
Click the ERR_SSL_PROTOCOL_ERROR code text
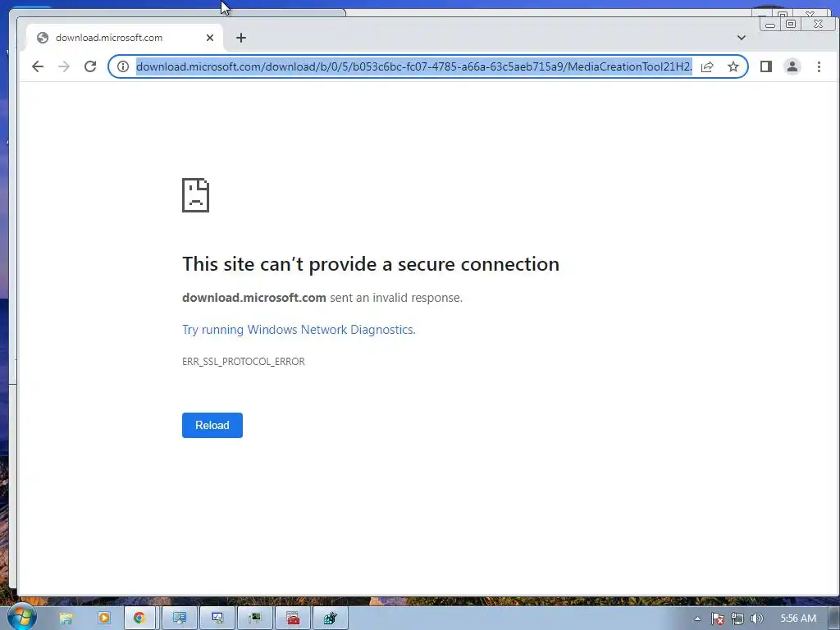pos(243,362)
